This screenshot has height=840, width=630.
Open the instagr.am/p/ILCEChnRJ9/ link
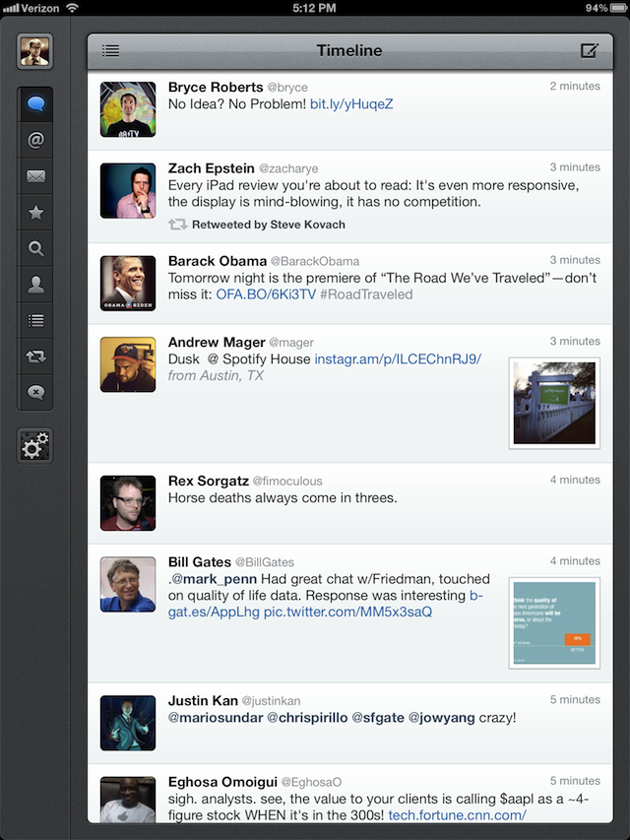tap(398, 358)
